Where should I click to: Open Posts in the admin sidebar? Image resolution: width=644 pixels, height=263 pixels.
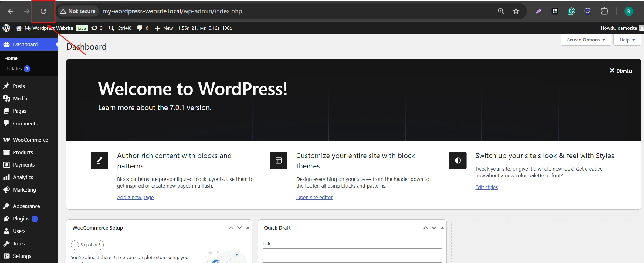click(x=29, y=86)
